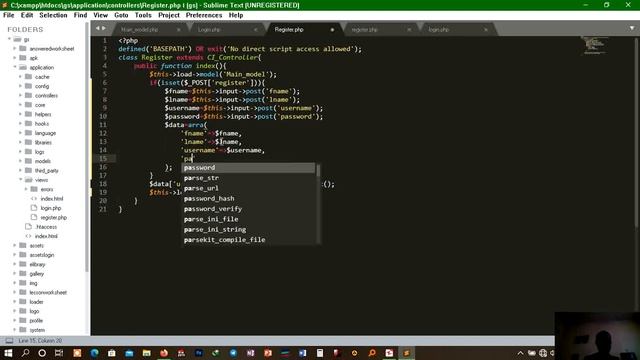Close the lowercase register.php tab

tap(409, 30)
